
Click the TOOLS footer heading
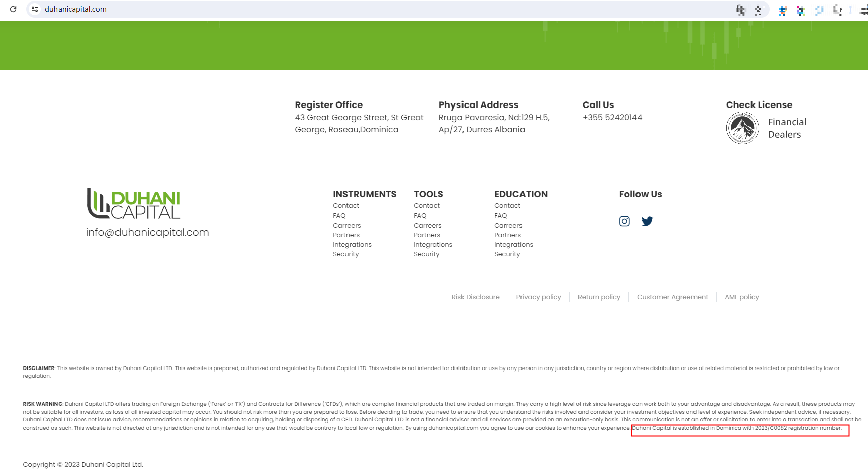point(428,194)
